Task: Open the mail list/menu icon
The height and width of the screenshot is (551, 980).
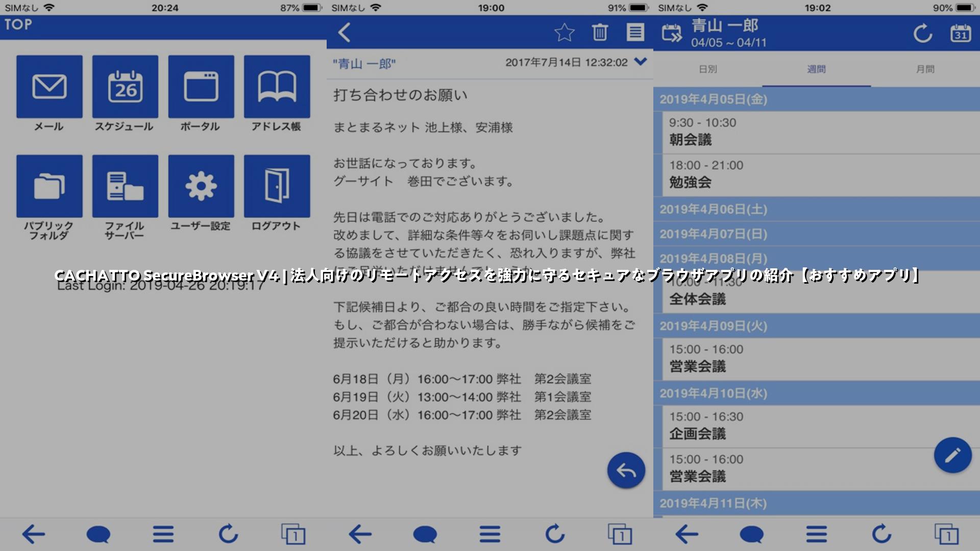Action: click(x=635, y=32)
